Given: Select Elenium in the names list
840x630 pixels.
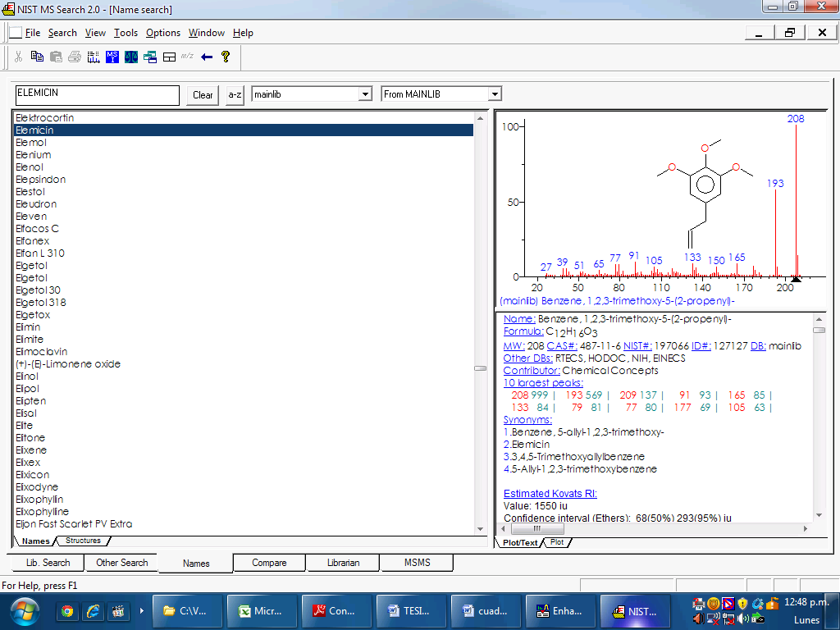Looking at the screenshot, I should pos(33,155).
